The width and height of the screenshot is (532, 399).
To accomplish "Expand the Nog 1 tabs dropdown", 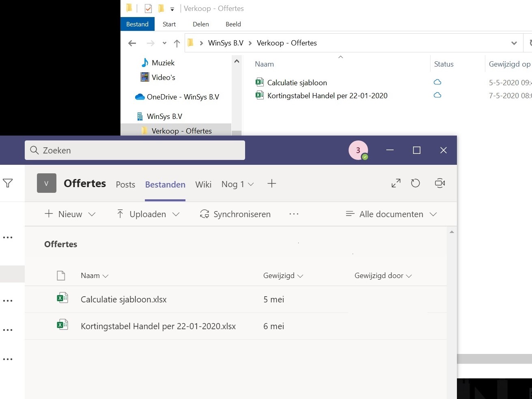I will (x=238, y=184).
